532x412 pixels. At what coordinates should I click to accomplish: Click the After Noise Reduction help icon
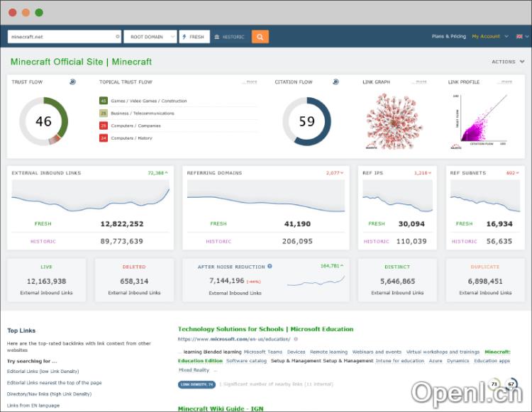point(270,267)
